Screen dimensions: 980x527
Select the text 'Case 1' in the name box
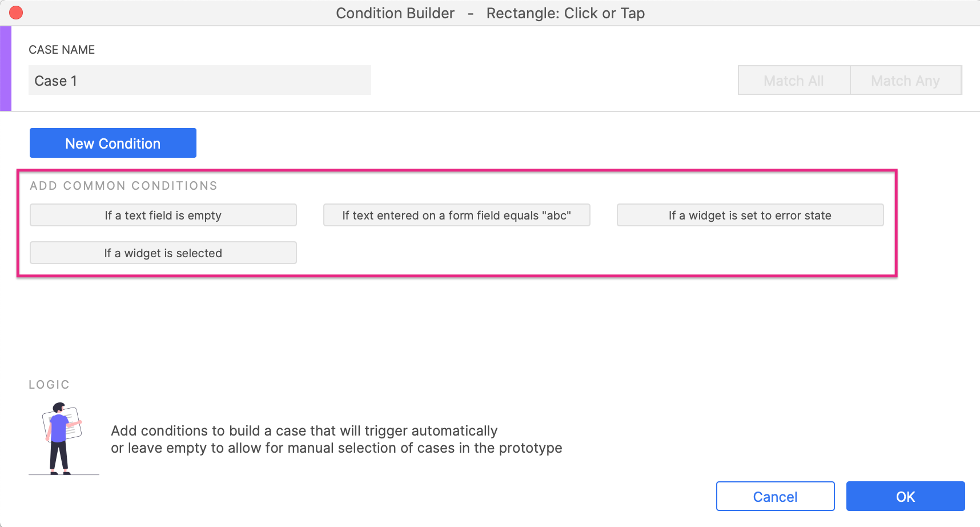point(56,81)
